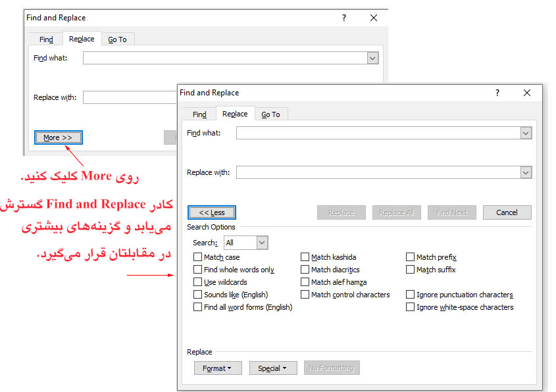
Task: Click the help question mark in expanded dialog
Action: [x=497, y=93]
